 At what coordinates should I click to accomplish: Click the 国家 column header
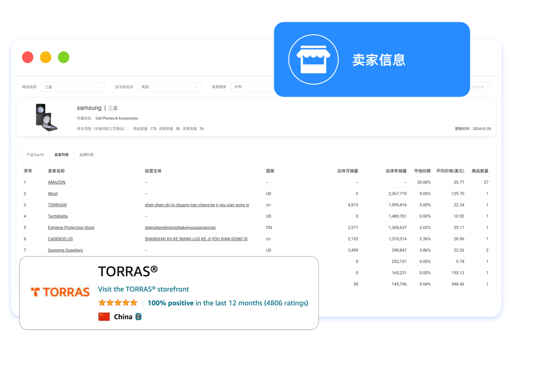[x=270, y=171]
